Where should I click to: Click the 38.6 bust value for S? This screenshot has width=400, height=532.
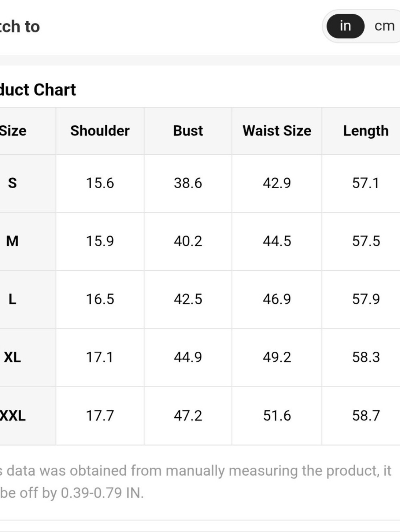188,183
